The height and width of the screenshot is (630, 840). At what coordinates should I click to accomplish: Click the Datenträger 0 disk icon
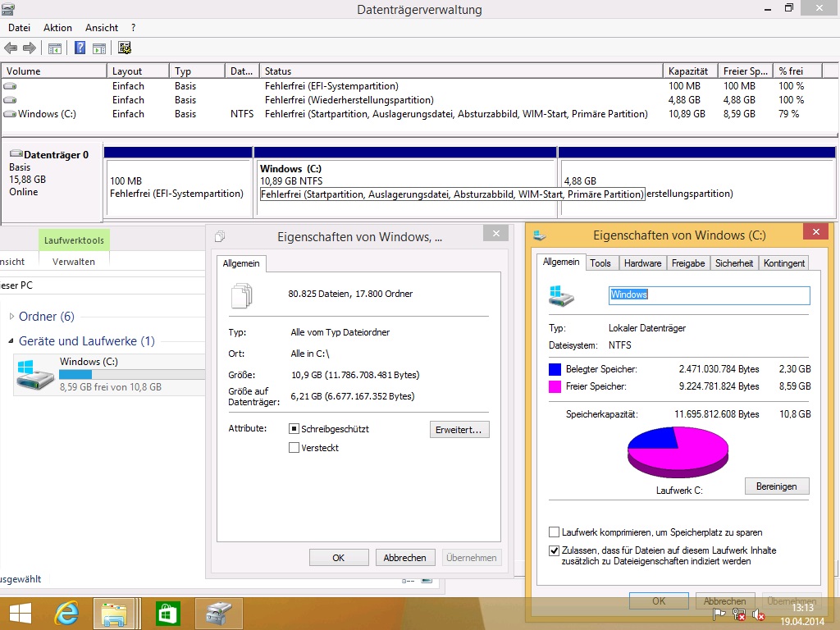click(16, 154)
